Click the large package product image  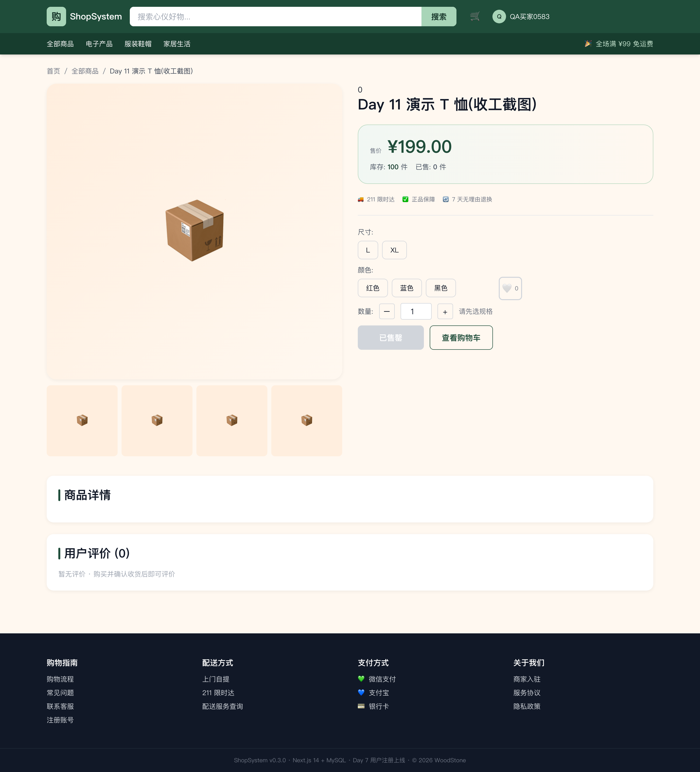[x=194, y=232]
